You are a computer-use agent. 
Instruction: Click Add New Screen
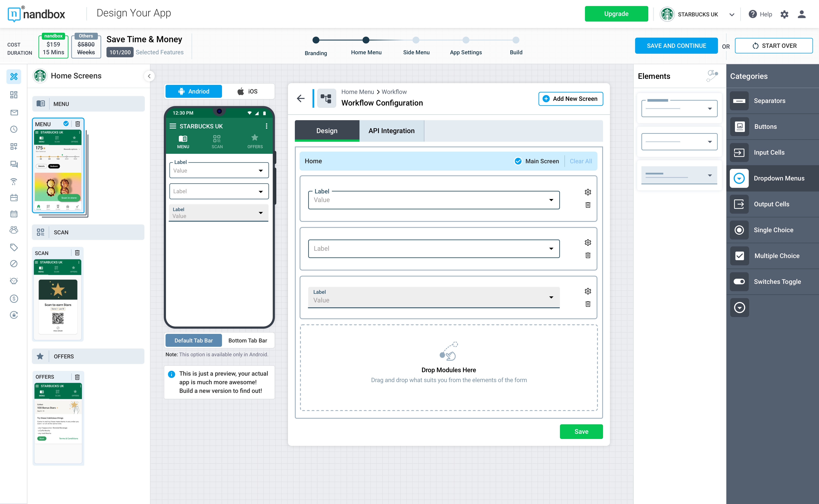click(570, 99)
